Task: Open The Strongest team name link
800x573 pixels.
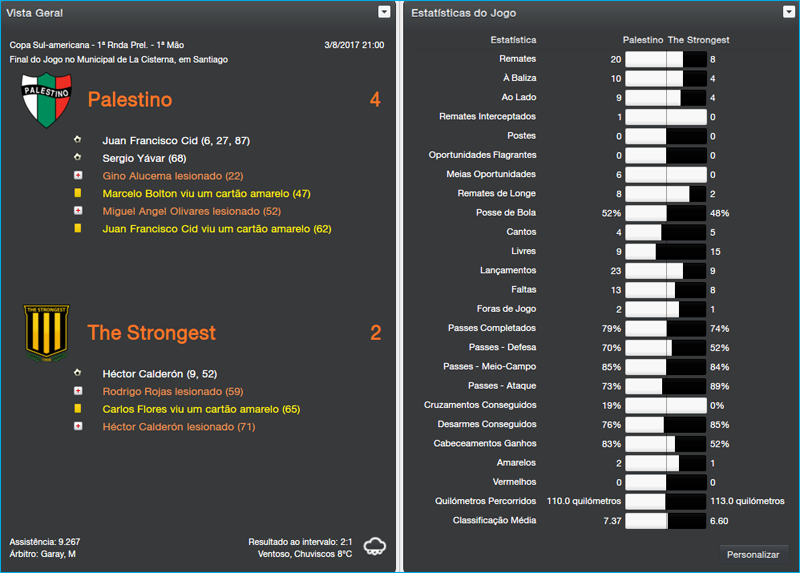Action: [151, 333]
